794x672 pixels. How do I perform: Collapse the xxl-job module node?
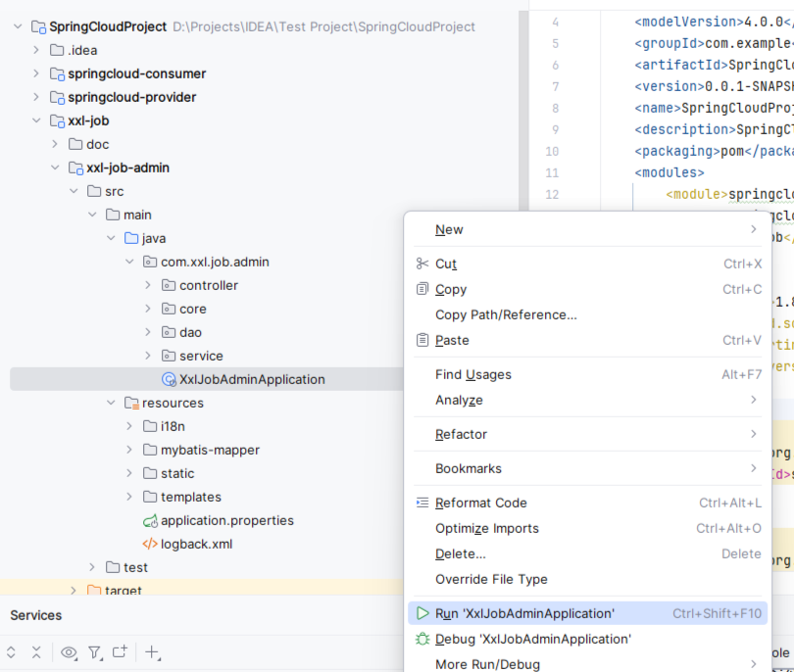pos(36,120)
